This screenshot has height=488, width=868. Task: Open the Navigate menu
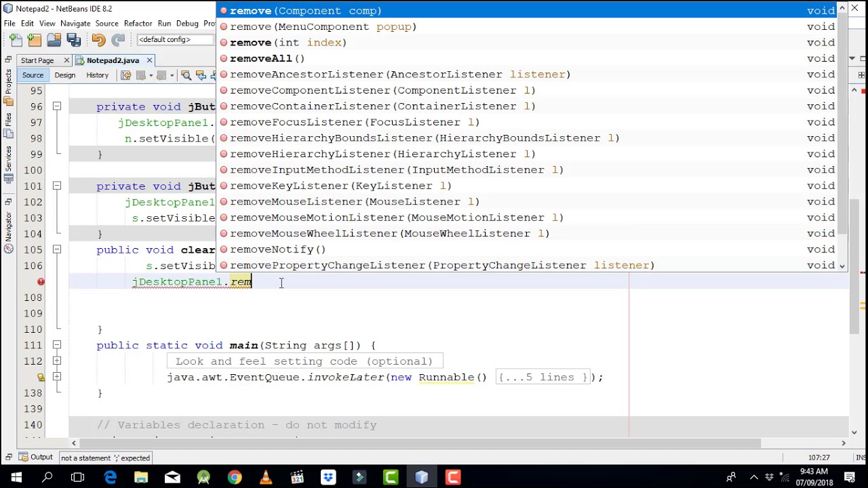point(75,23)
